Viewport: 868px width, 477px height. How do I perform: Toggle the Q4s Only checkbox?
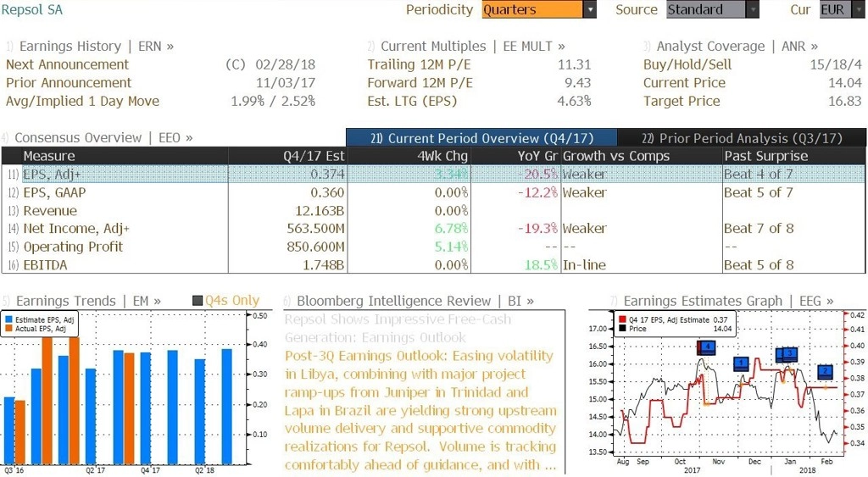coord(198,301)
